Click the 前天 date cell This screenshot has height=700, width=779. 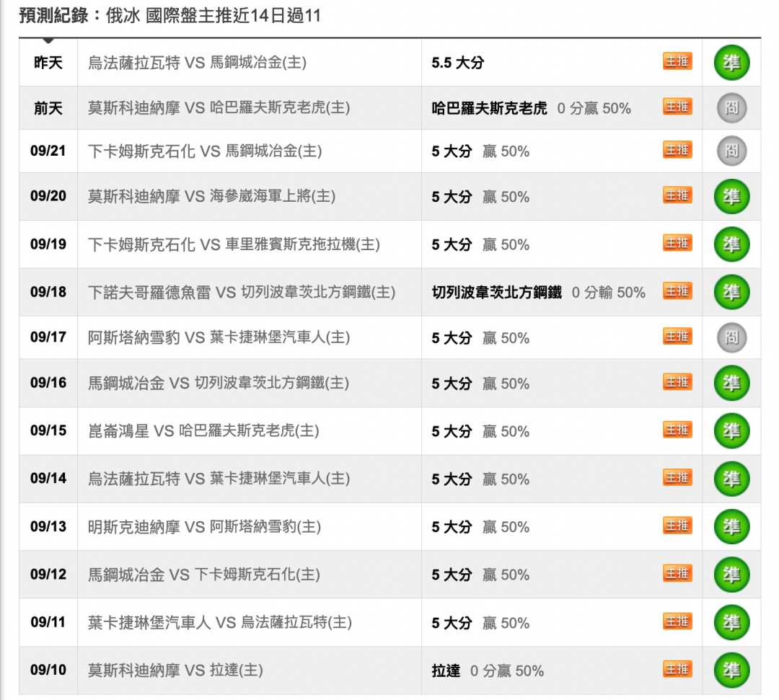(48, 107)
